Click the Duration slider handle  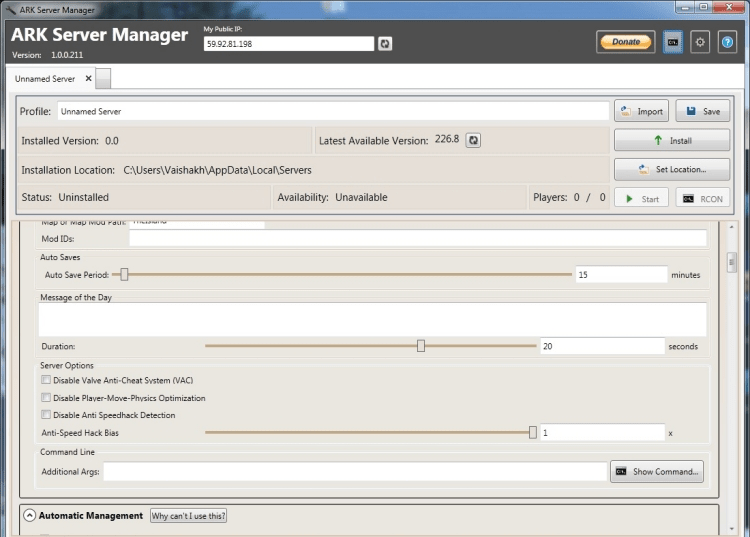(x=421, y=346)
